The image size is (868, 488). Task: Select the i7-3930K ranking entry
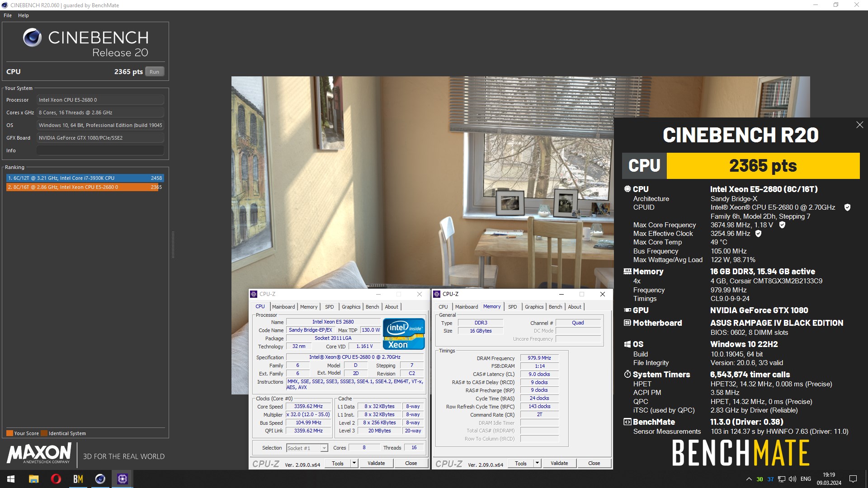point(85,178)
